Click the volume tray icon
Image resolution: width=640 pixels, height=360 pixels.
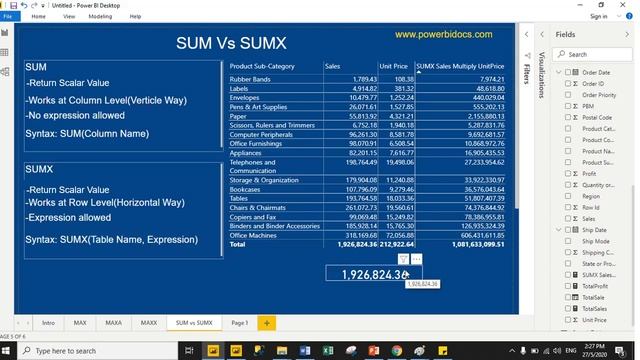557,351
